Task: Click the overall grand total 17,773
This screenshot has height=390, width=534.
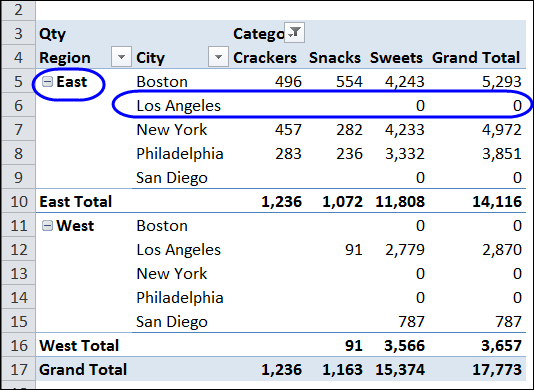Action: click(x=497, y=370)
